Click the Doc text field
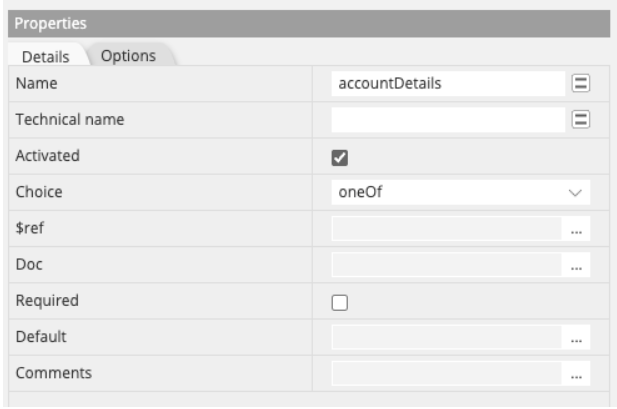Viewport: 617px width, 409px height. click(445, 265)
